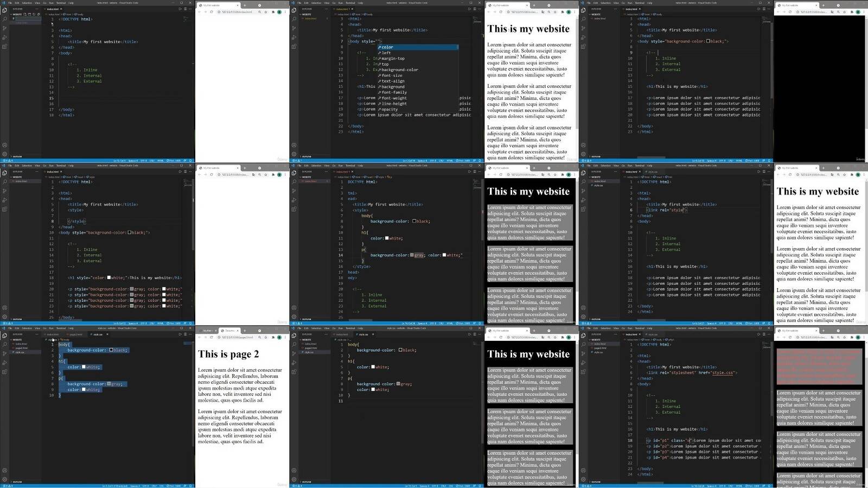Click notification bell in the CSS-suggestion-popup frame's status bar
The height and width of the screenshot is (488, 868).
[x=480, y=161]
